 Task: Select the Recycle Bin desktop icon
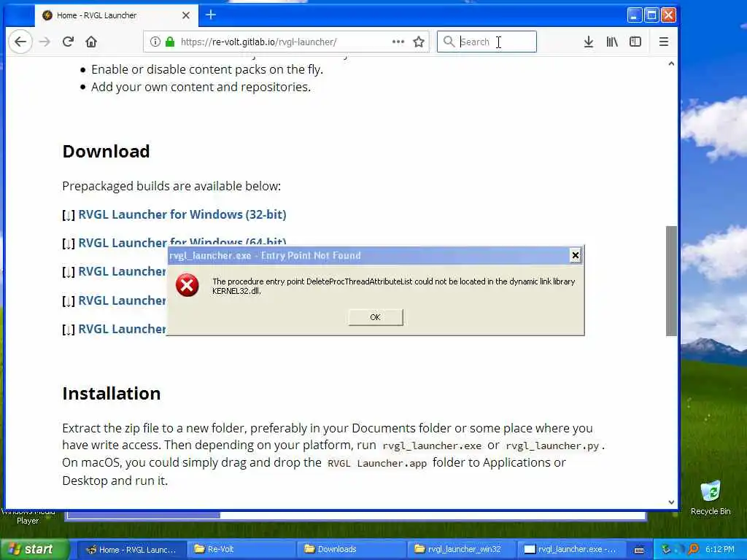tap(711, 498)
